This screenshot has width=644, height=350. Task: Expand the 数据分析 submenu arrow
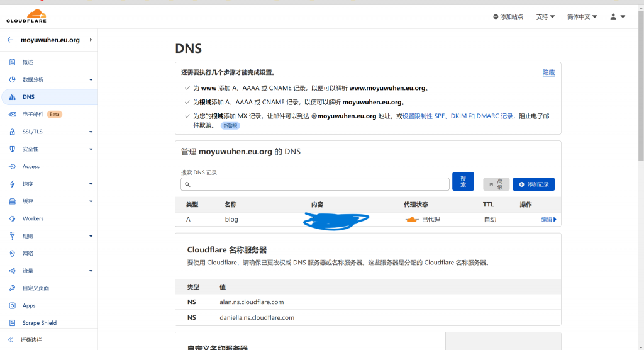pos(91,79)
